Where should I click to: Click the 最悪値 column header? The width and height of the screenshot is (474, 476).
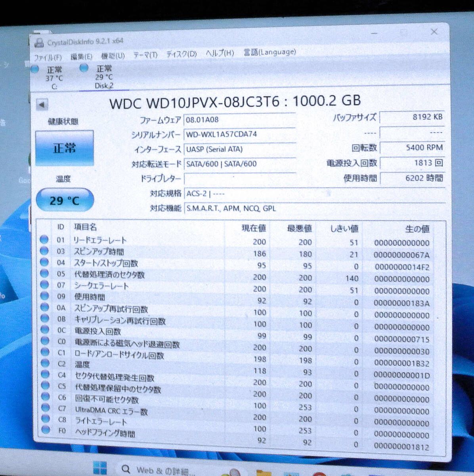point(299,228)
